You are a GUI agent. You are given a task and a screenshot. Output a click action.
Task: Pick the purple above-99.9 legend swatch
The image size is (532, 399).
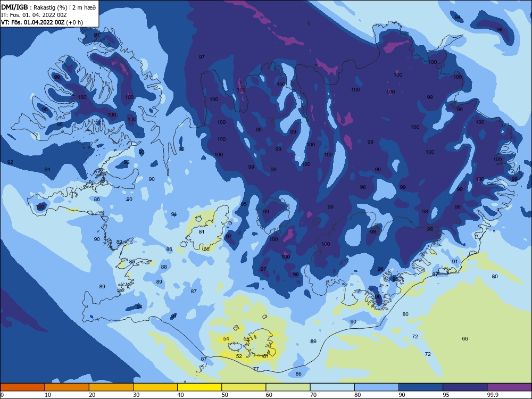point(509,387)
